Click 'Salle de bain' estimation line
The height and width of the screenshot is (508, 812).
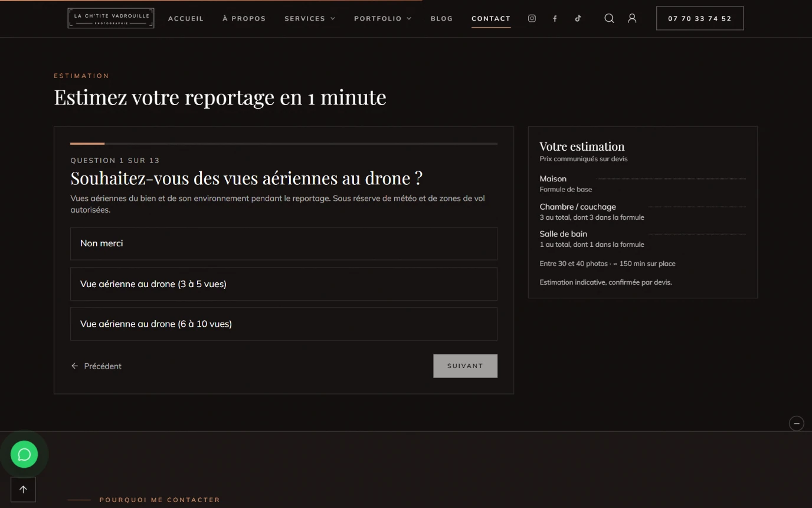pyautogui.click(x=643, y=239)
